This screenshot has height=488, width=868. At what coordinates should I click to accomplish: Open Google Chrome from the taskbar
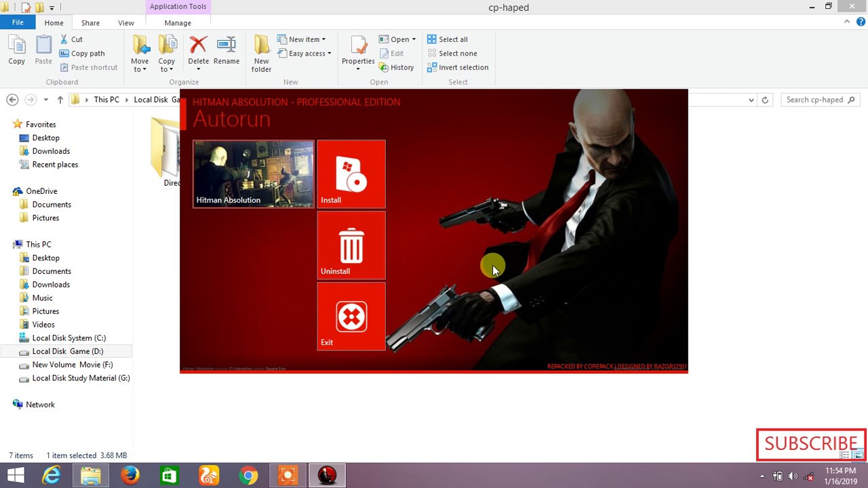248,475
